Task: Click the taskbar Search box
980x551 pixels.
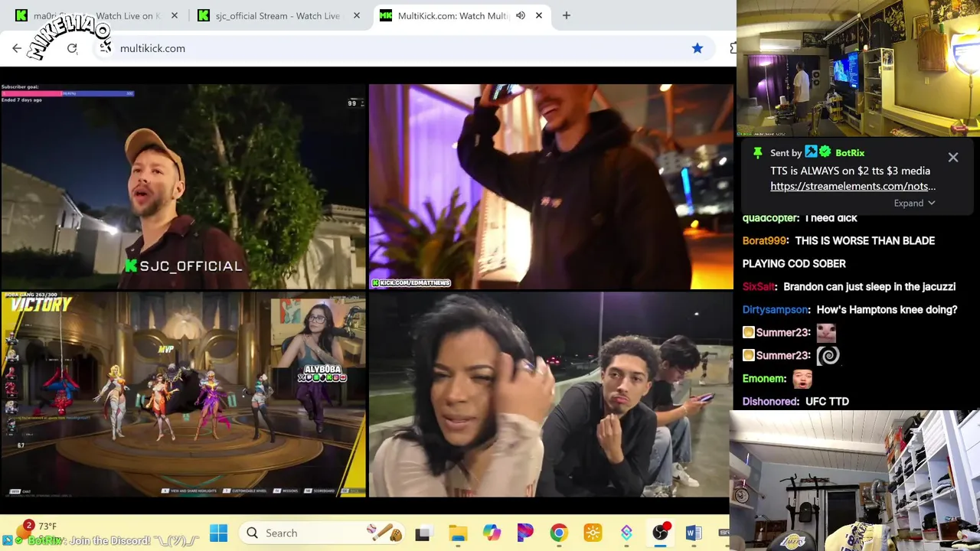Action: click(x=322, y=533)
